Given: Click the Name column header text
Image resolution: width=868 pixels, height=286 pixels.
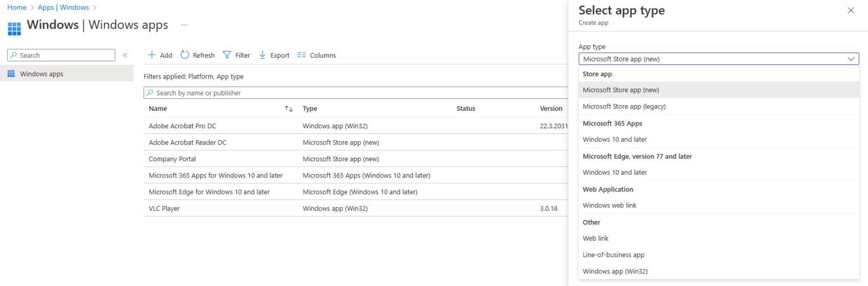Looking at the screenshot, I should pos(158,109).
